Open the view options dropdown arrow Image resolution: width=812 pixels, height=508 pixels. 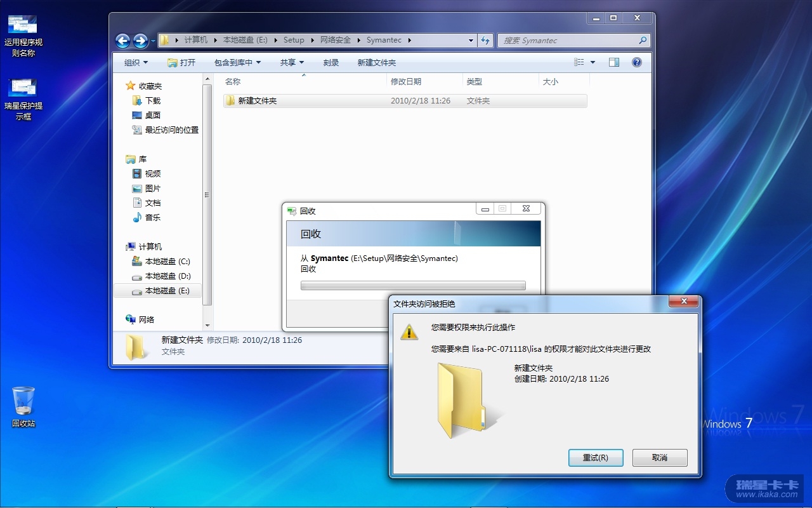click(593, 62)
